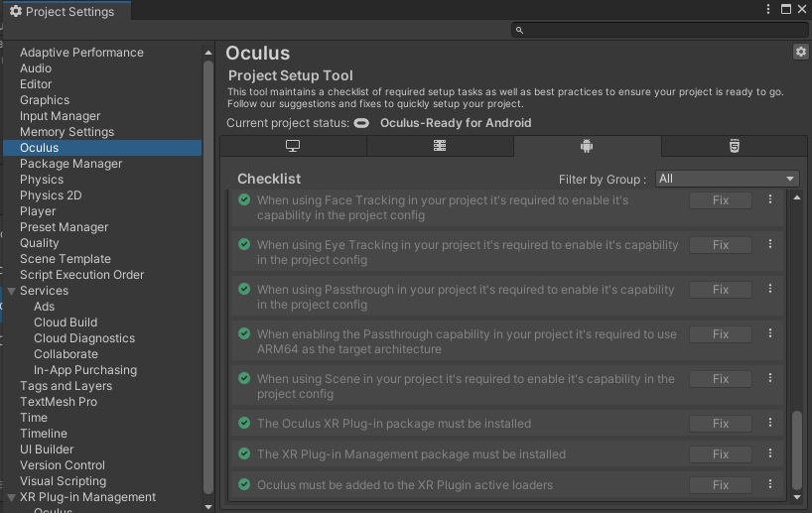Screen dimensions: 812x513
Task: Open the Filter by Group dropdown
Action: click(x=727, y=180)
